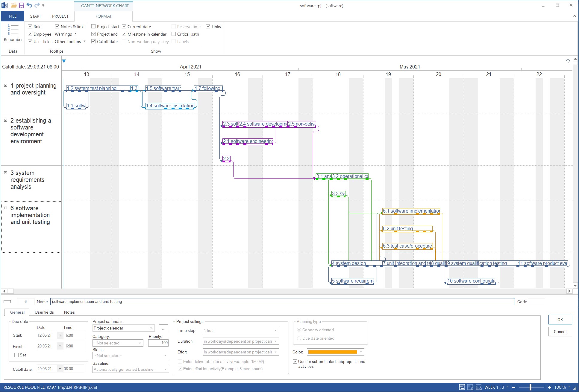Click the open folder icon in the quick access toolbar

(13, 5)
